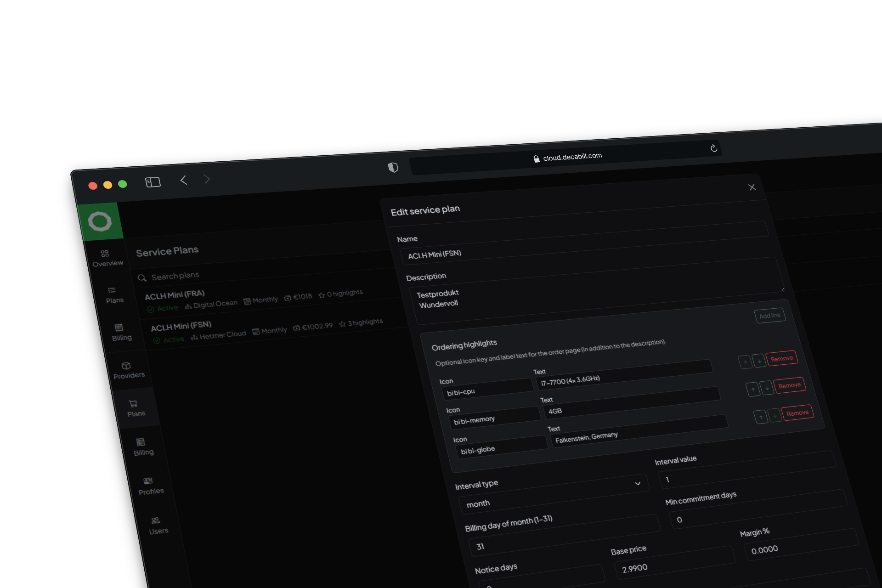This screenshot has height=588, width=882.
Task: Click the Ordering highlights heading
Action: (464, 345)
